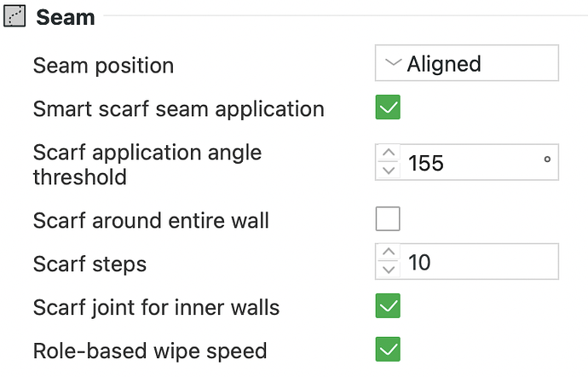Select the Seam position setting label

(103, 66)
